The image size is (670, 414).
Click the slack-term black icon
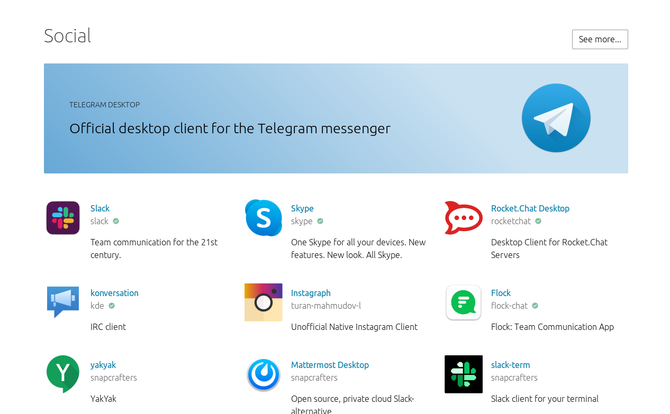(x=464, y=374)
